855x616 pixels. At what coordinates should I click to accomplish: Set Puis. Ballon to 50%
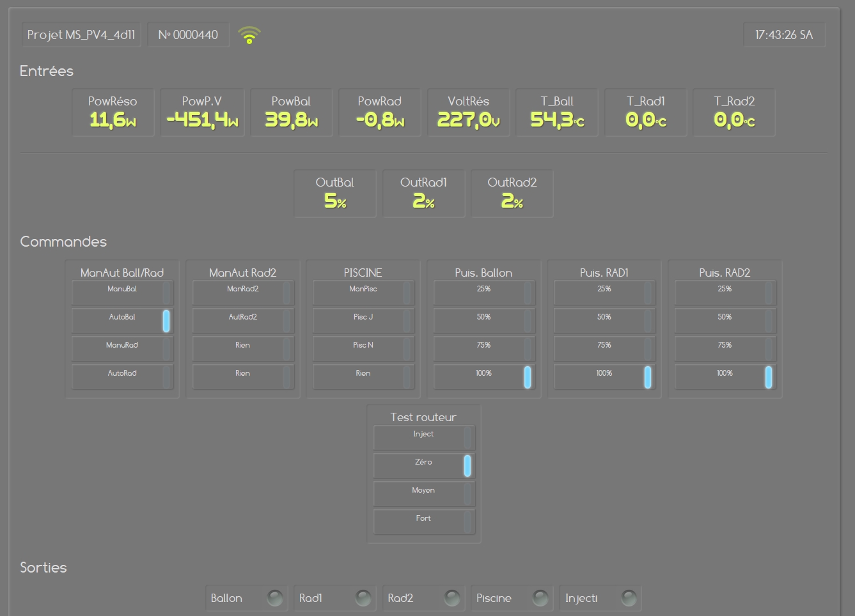[x=483, y=321]
